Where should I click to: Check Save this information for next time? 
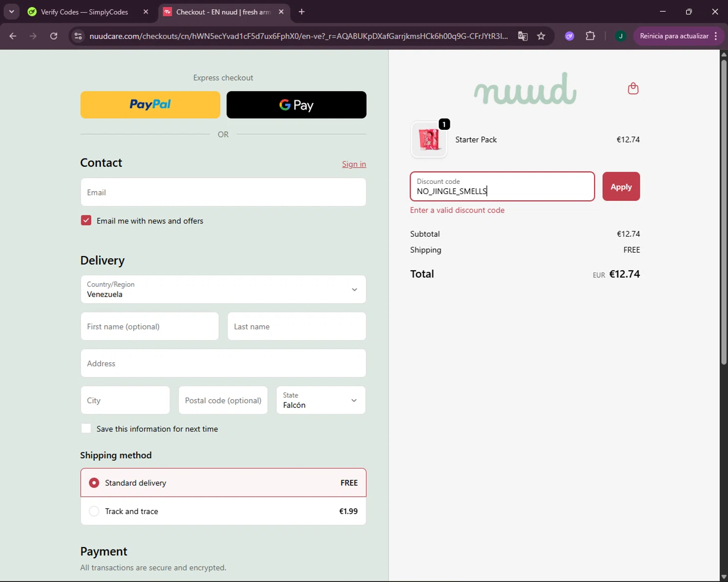coord(86,429)
